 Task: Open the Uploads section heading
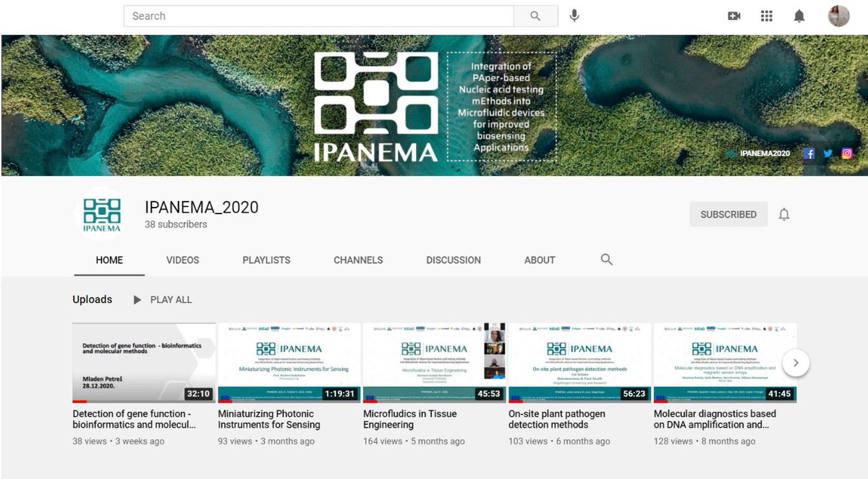click(x=93, y=300)
